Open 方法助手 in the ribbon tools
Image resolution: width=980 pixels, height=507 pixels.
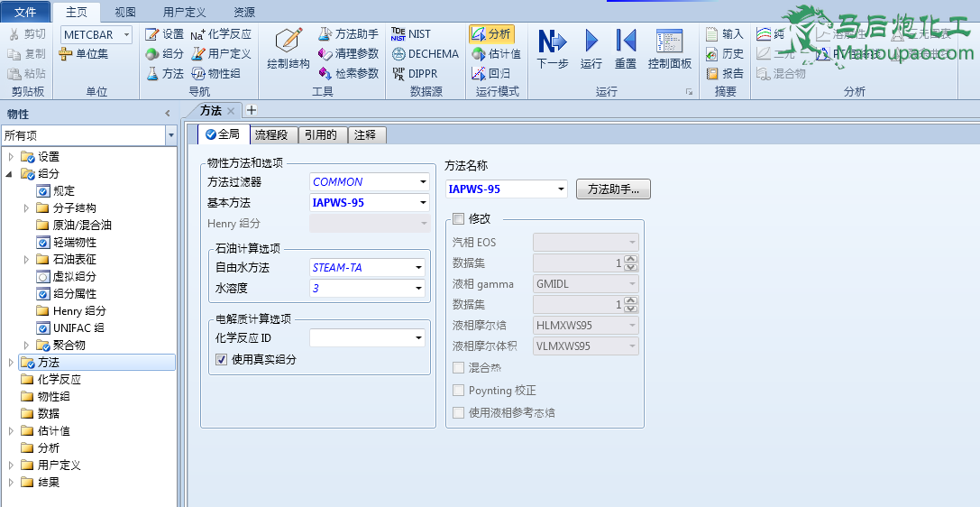[x=349, y=33]
